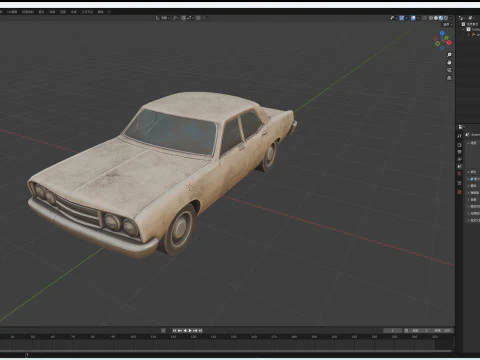480x360 pixels.
Task: Open the overlays options dropdown
Action: (x=418, y=18)
